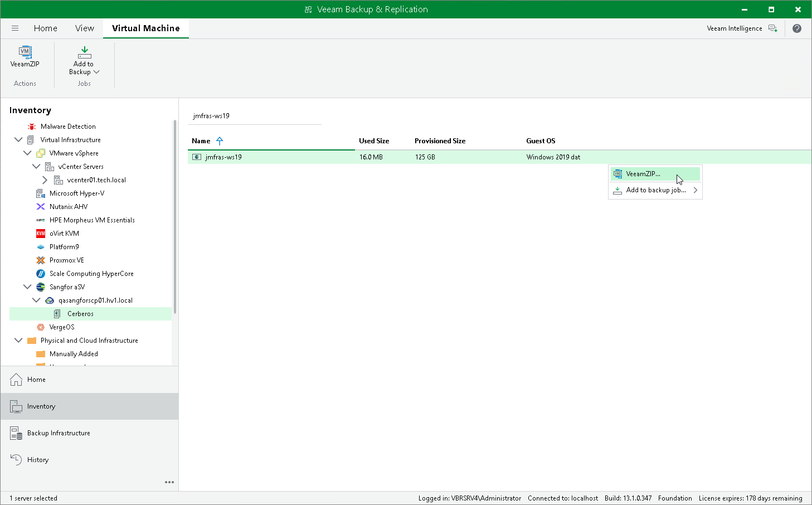Choose Add to backup job... menu entry
The width and height of the screenshot is (812, 505).
click(x=655, y=190)
